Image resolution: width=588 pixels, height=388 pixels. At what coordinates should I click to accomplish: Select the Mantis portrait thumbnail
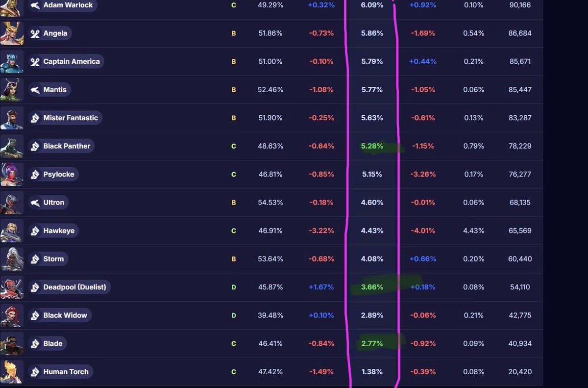click(x=12, y=90)
